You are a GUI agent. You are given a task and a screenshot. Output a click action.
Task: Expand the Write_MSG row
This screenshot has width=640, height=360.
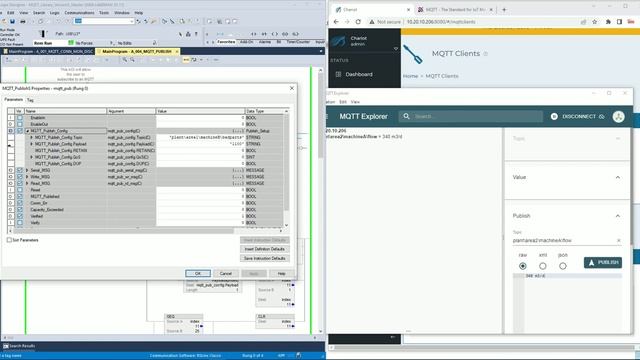27,177
